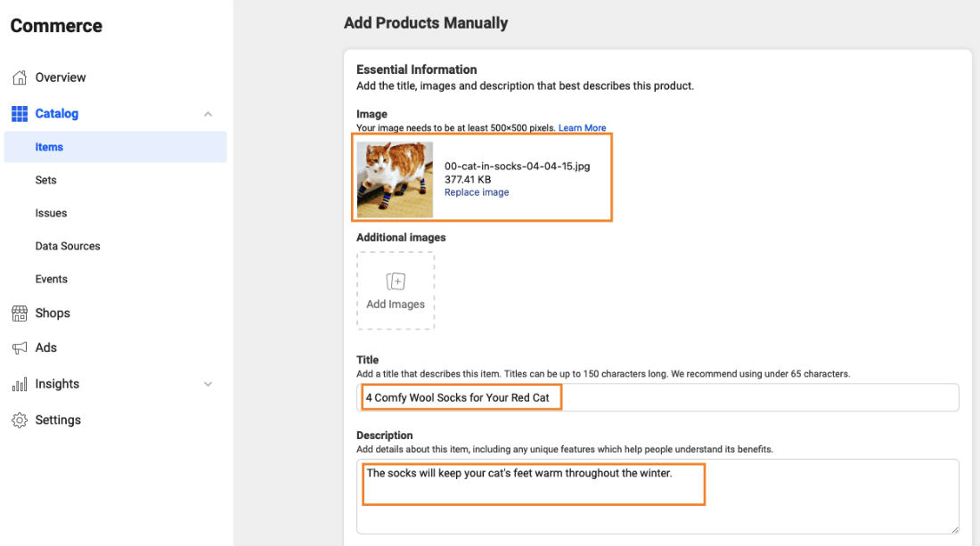Collapse the Catalog section chevron
This screenshot has height=546, width=980.
coord(208,113)
